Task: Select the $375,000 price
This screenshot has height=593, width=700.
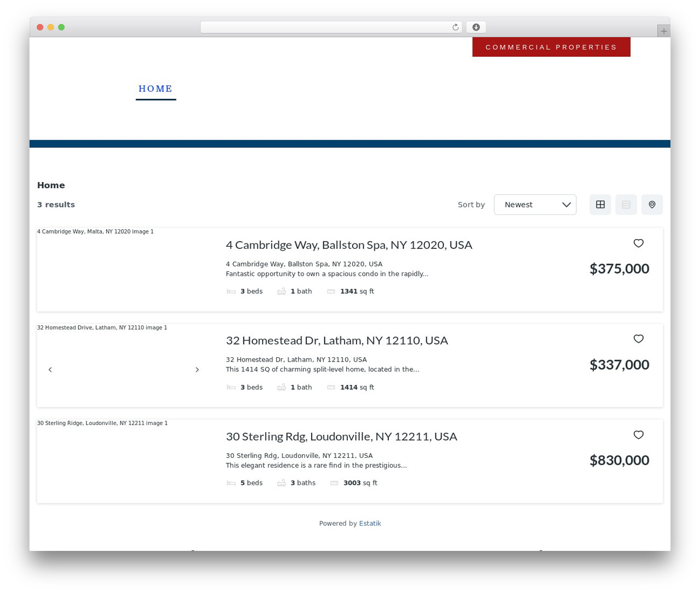Action: pyautogui.click(x=619, y=269)
